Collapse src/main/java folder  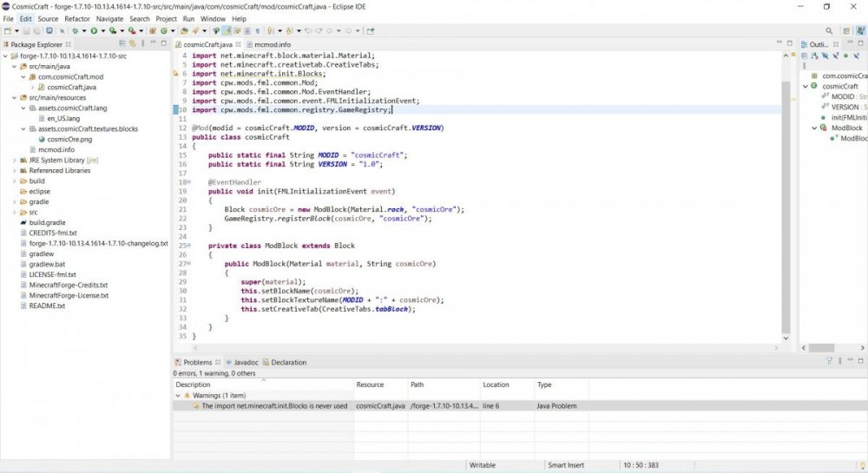pos(15,66)
